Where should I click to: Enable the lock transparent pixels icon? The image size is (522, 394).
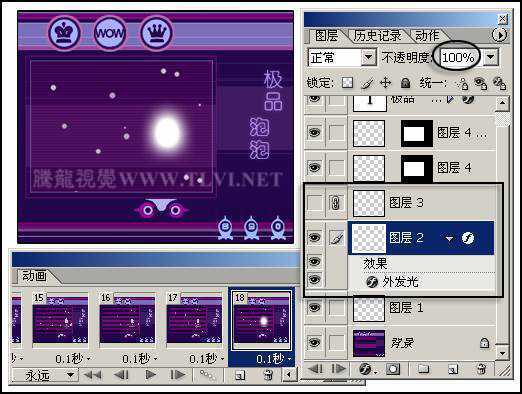click(347, 82)
